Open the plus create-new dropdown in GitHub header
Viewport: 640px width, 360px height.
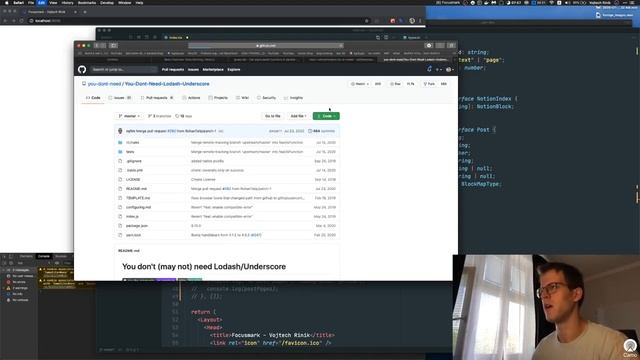438,69
